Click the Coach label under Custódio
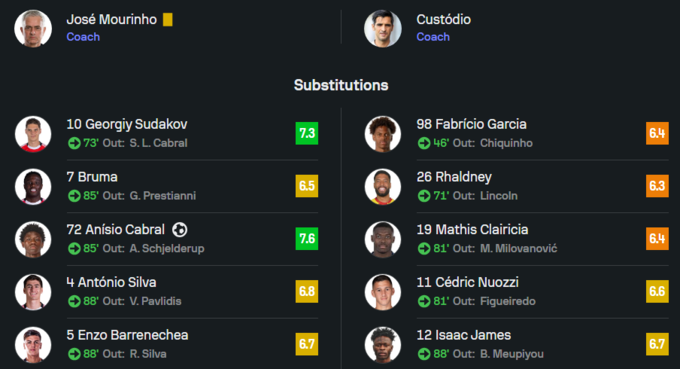Screen dimensions: 680x369 433,37
